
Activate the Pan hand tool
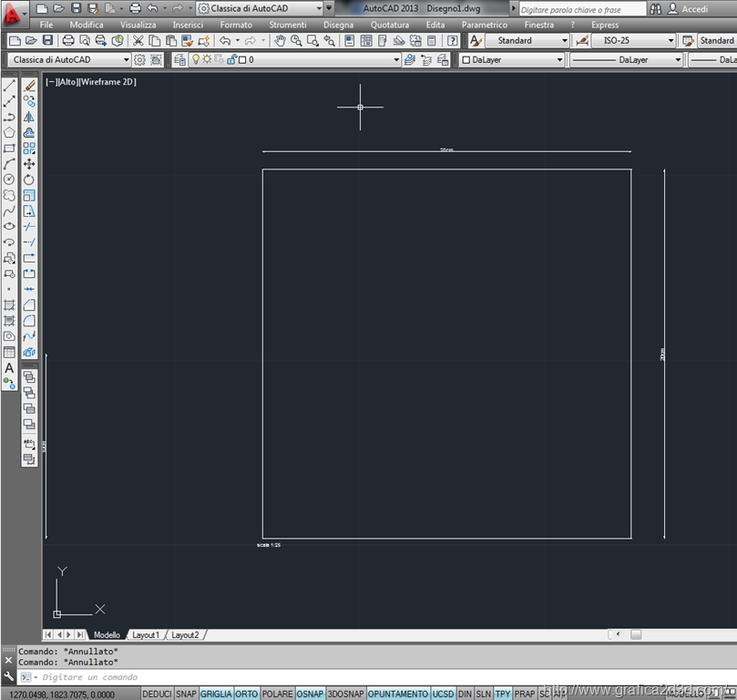(281, 41)
